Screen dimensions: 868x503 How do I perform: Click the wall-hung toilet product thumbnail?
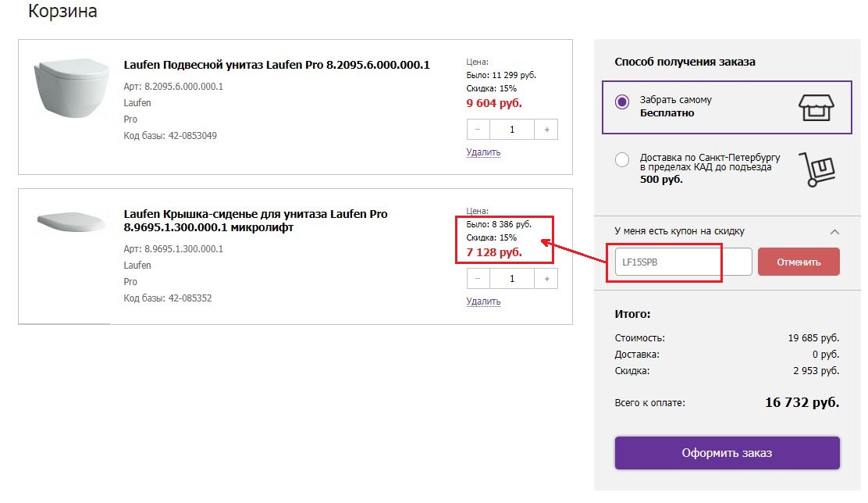[71, 87]
